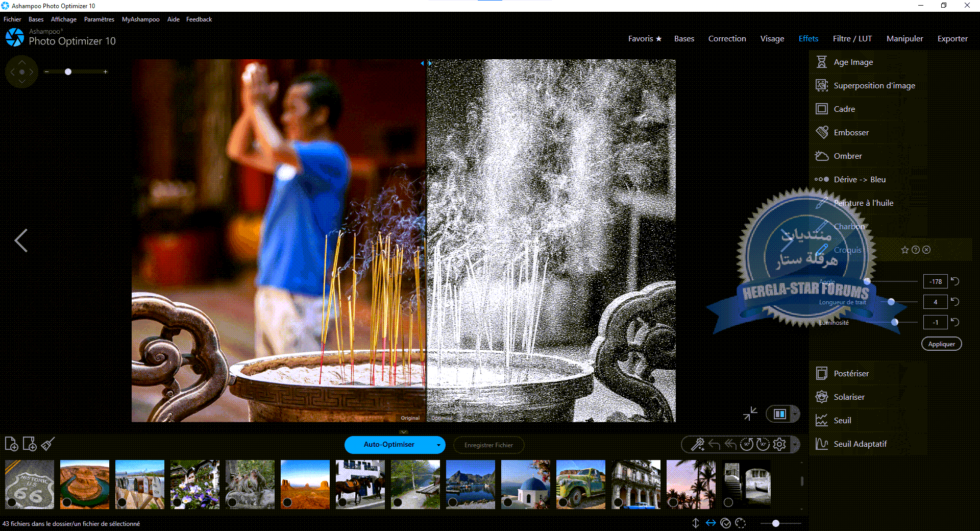Rotate image 90° clockwise
980x531 pixels.
click(x=763, y=445)
